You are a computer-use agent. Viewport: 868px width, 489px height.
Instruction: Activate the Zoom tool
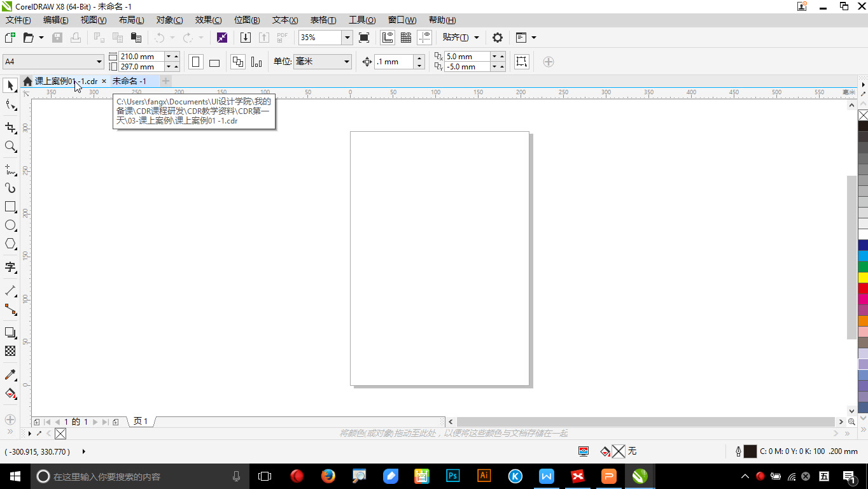point(10,147)
